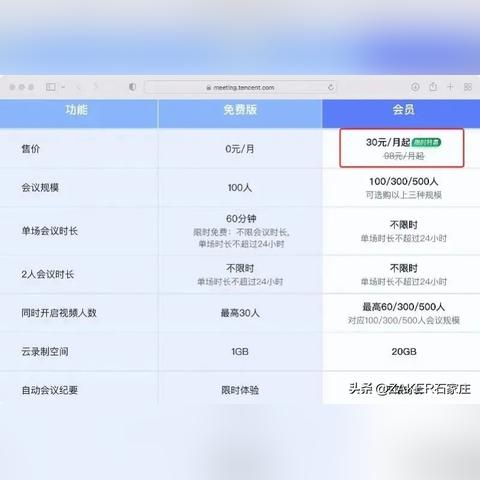
Task: Click 不限时 in the member 单场会议时长 row
Action: [404, 225]
